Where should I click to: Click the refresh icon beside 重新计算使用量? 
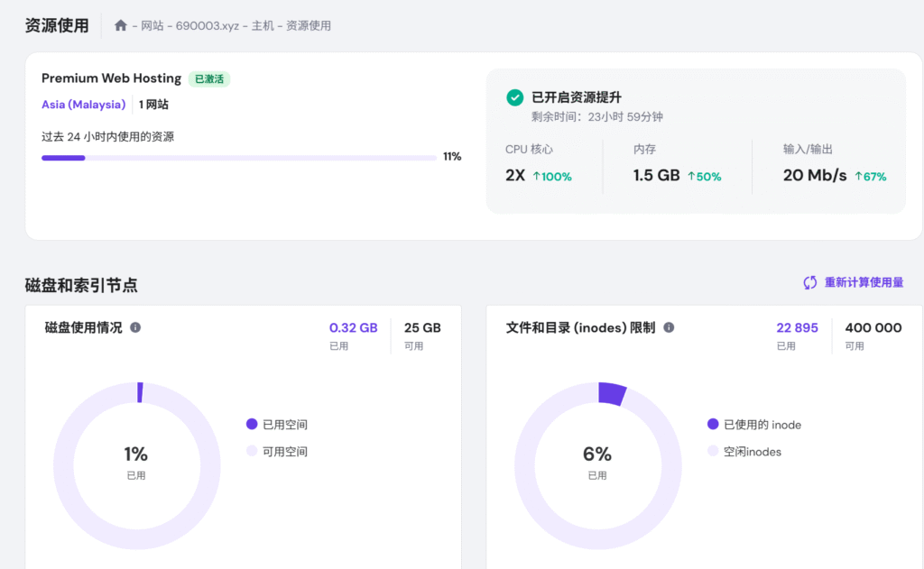[810, 283]
